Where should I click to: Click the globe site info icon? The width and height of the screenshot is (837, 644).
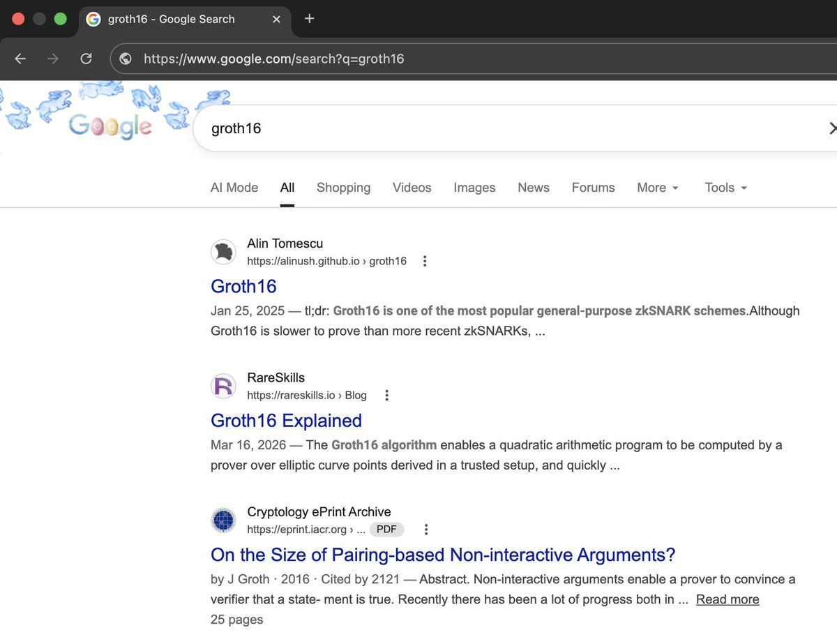click(126, 59)
